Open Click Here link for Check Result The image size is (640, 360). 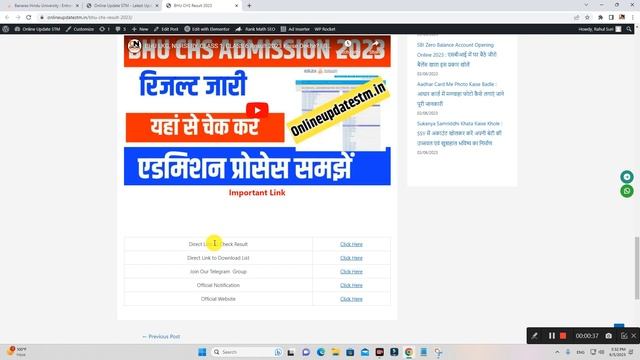tap(351, 244)
